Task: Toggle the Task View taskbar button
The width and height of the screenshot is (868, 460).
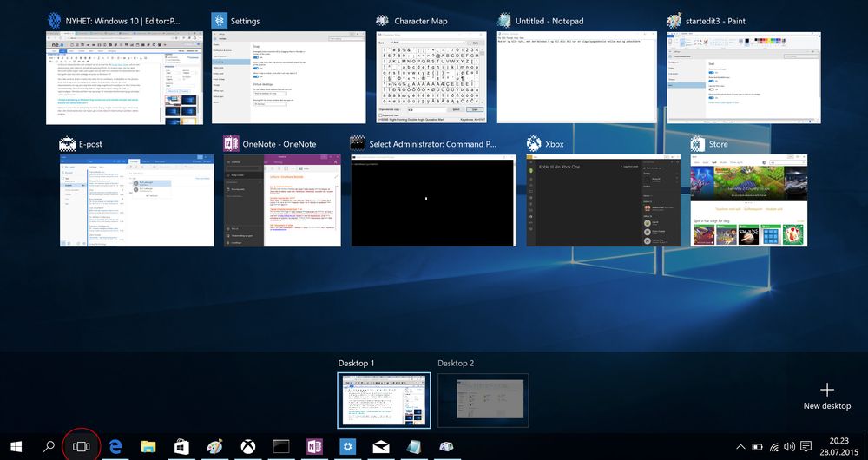Action: click(x=81, y=446)
